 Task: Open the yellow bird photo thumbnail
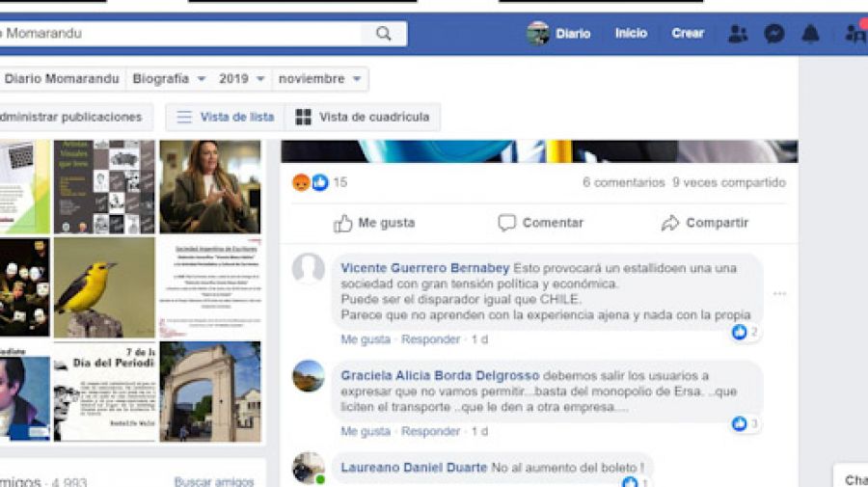click(104, 287)
